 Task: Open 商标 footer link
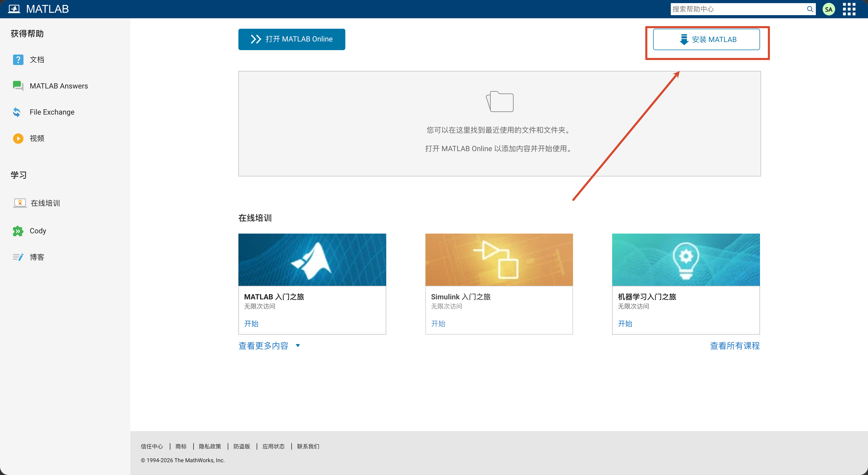(x=181, y=446)
